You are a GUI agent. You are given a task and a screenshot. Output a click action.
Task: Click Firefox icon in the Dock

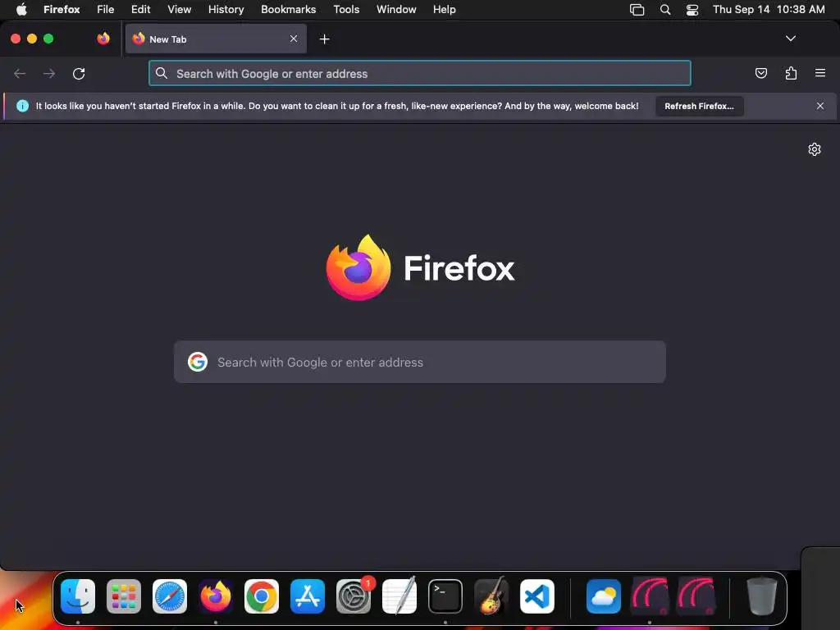pos(216,596)
